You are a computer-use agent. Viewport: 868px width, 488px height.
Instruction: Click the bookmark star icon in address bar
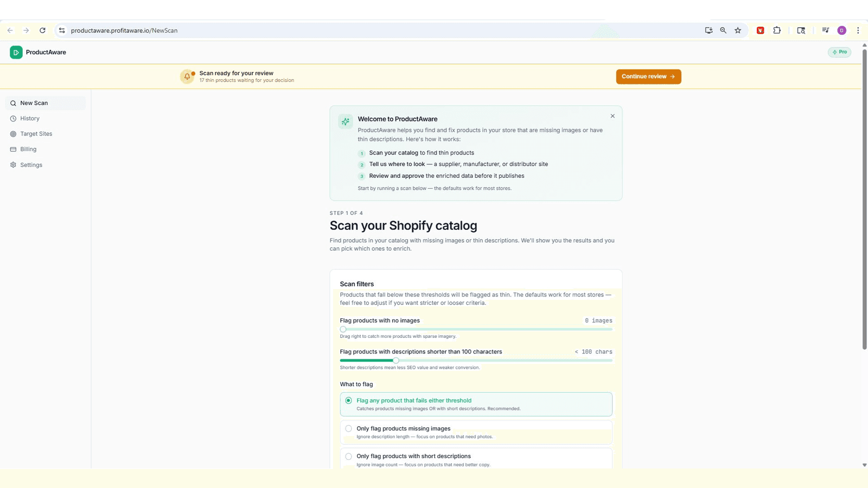[738, 30]
